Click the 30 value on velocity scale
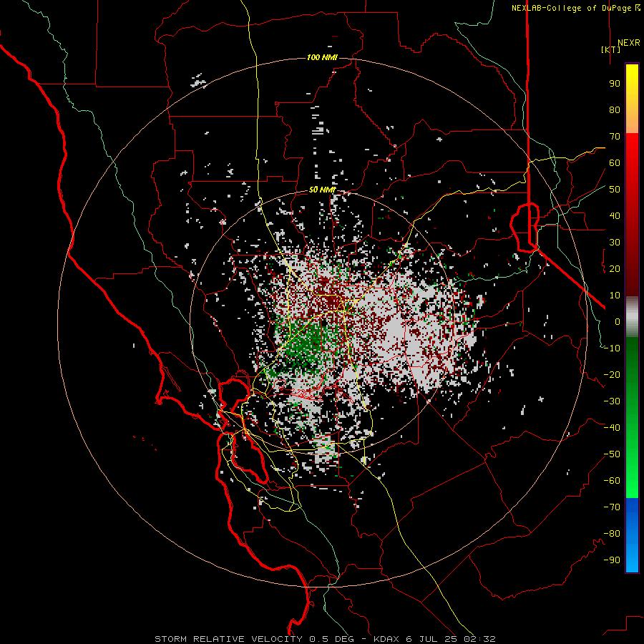The width and height of the screenshot is (644, 644). click(x=615, y=243)
